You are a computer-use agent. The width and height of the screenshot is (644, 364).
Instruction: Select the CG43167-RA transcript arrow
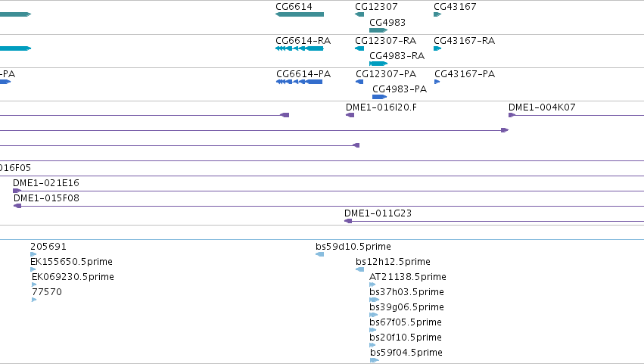pyautogui.click(x=437, y=48)
